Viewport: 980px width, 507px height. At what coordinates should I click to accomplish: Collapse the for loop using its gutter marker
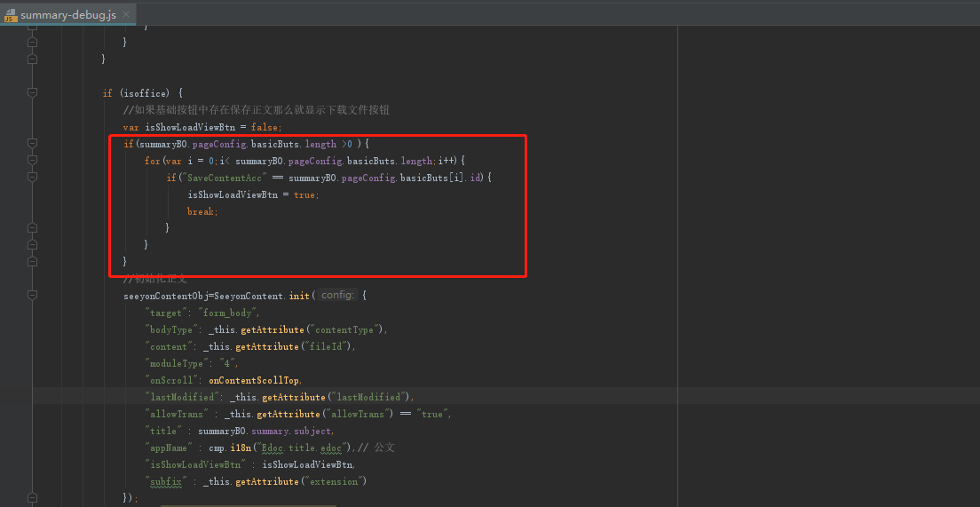coord(33,161)
